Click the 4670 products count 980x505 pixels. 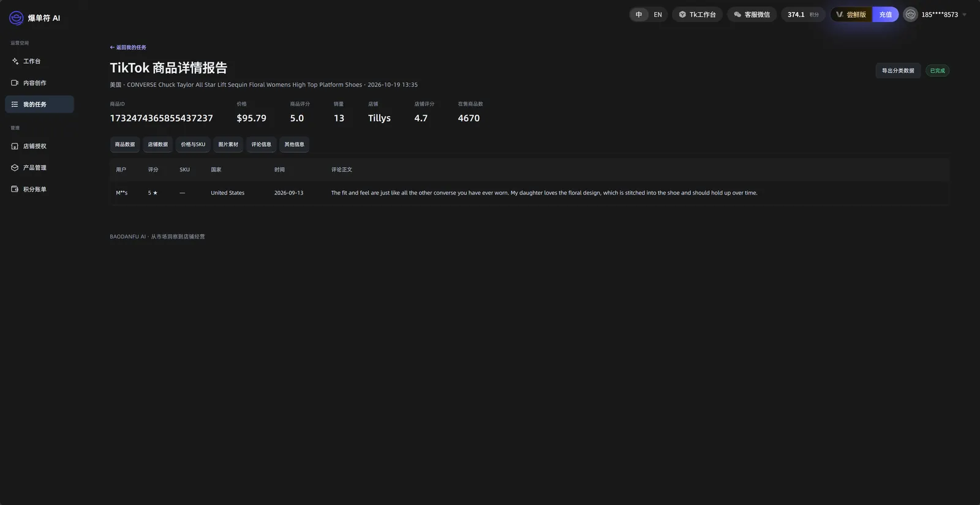point(469,118)
